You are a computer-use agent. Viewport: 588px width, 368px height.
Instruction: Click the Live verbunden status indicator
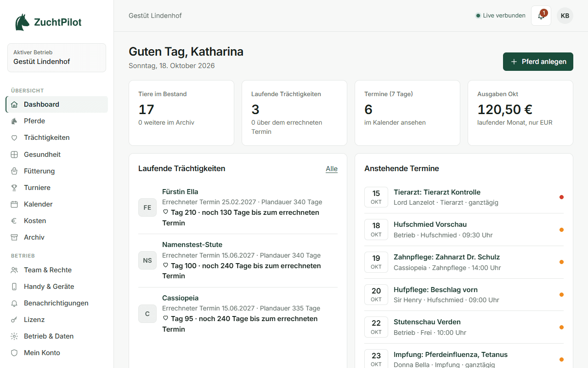tap(501, 16)
